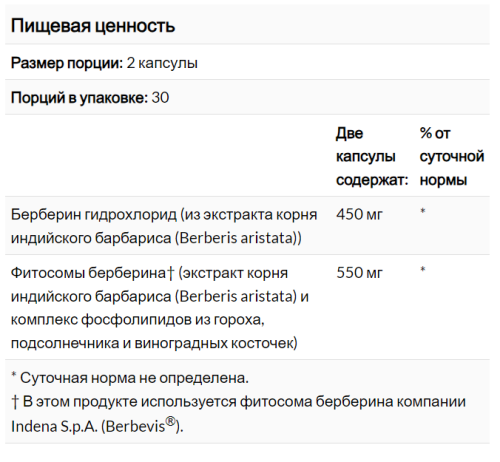The height and width of the screenshot is (462, 500).
Task: Click the dagger symbol after 'берберина'
Action: pyautogui.click(x=170, y=273)
